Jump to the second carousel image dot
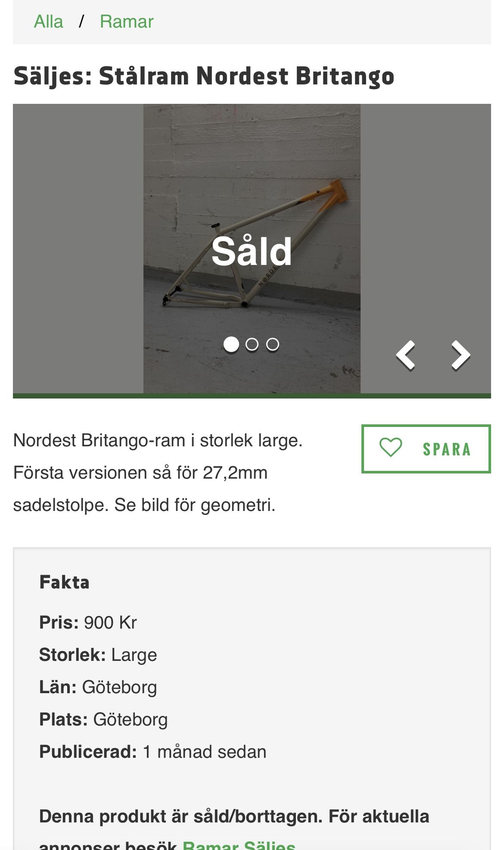This screenshot has height=850, width=504. [x=252, y=344]
